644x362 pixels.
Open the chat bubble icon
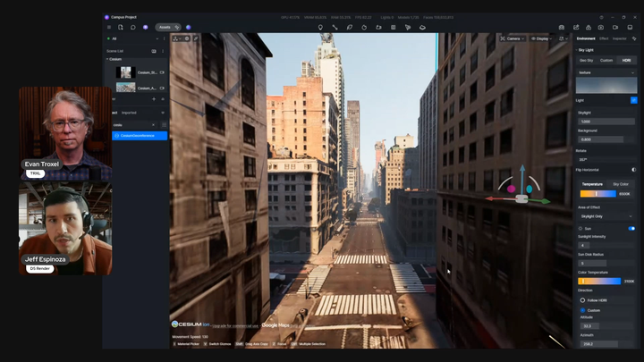click(132, 27)
